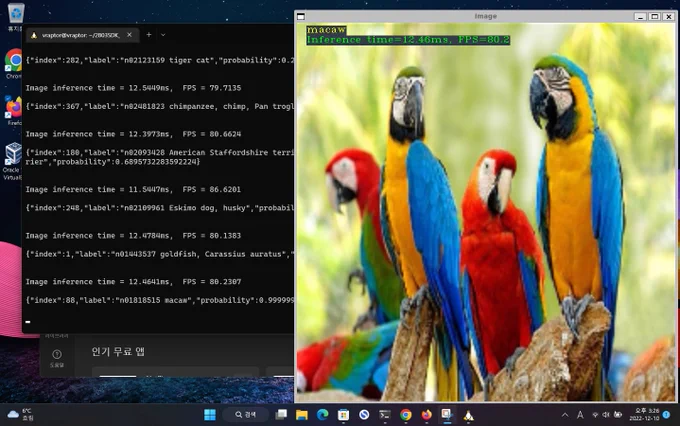The height and width of the screenshot is (426, 680).
Task: Click the macaw parrots picture in Image window
Action: (486, 212)
